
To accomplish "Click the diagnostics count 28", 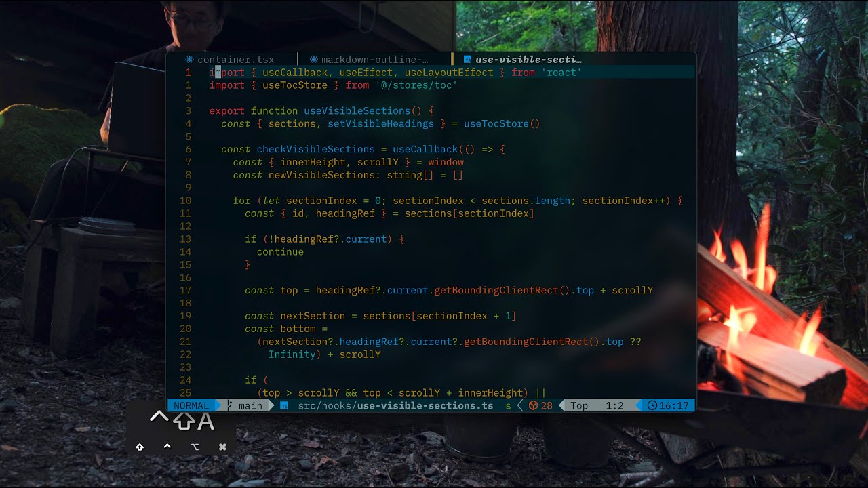I will point(547,405).
